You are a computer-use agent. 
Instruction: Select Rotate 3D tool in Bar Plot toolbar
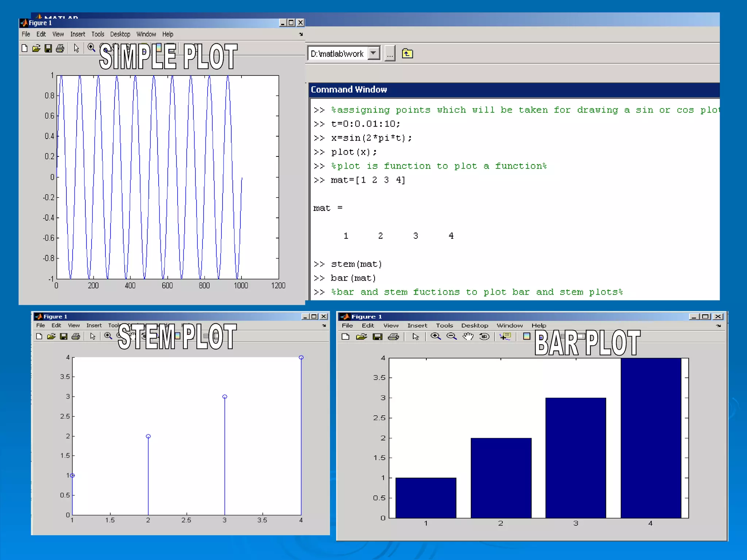coord(484,336)
